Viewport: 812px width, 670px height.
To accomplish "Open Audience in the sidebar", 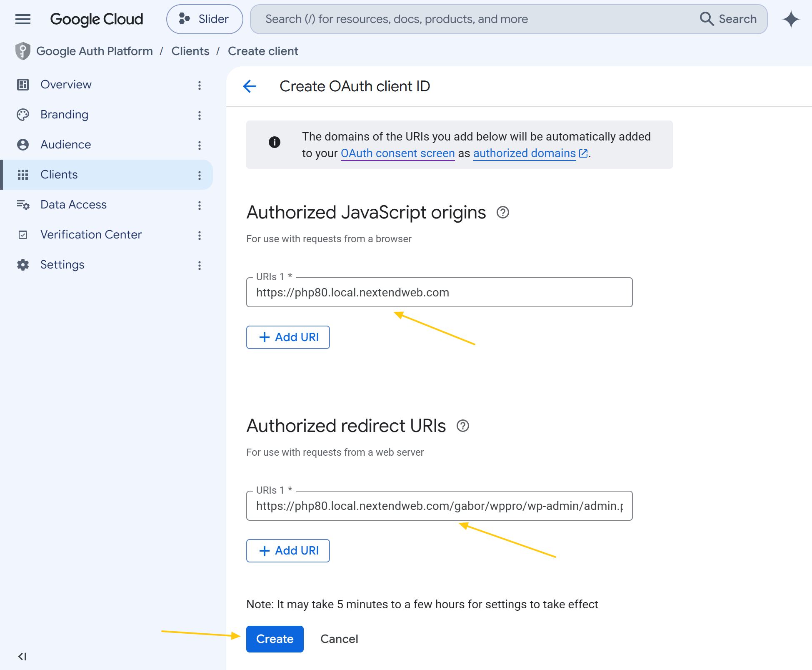I will [x=106, y=145].
